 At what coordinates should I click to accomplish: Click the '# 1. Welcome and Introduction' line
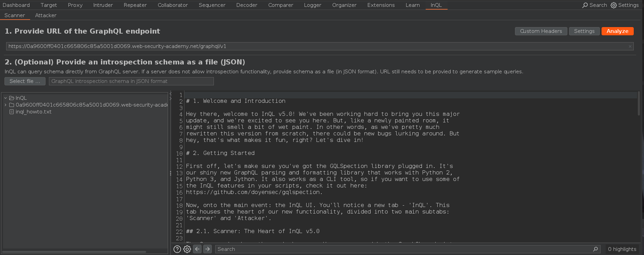236,101
